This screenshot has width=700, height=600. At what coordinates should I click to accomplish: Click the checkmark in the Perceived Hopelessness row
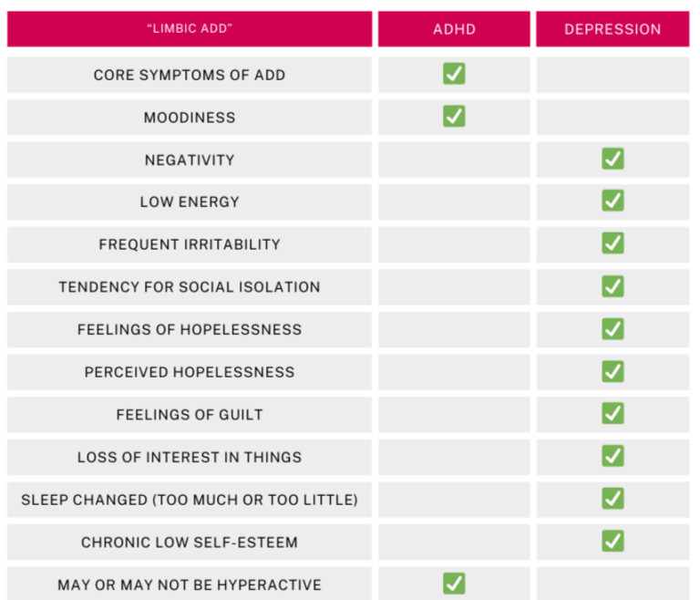pyautogui.click(x=612, y=372)
